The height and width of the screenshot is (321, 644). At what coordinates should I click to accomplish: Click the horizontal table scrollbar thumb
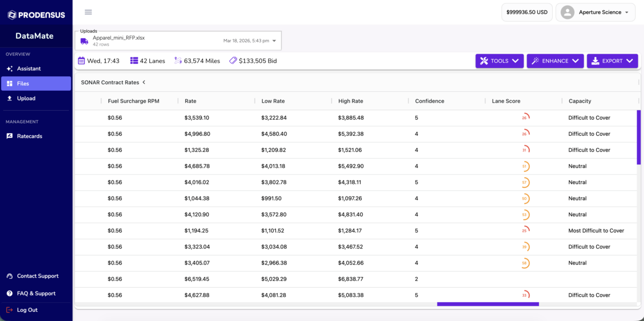coord(488,304)
